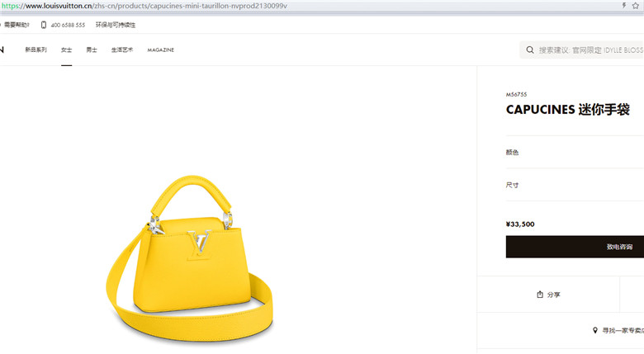The height and width of the screenshot is (354, 644).
Task: Open the 男士 menu
Action: [x=92, y=50]
